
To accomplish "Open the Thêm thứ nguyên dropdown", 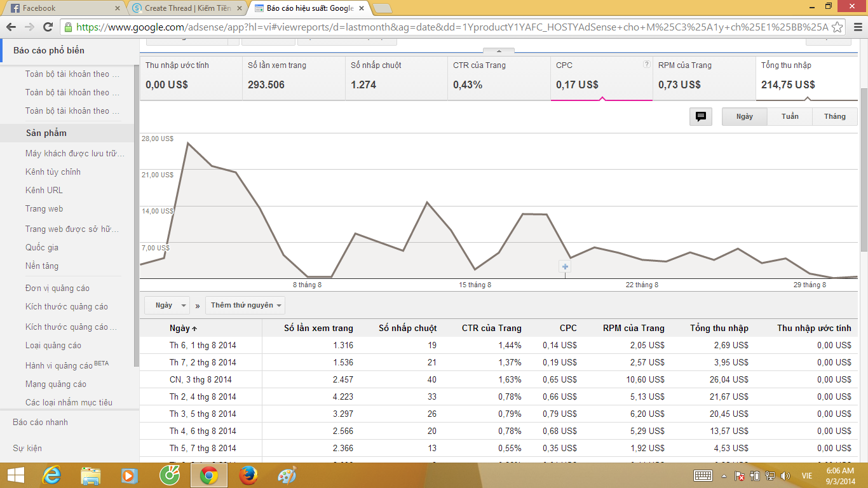I will (245, 305).
